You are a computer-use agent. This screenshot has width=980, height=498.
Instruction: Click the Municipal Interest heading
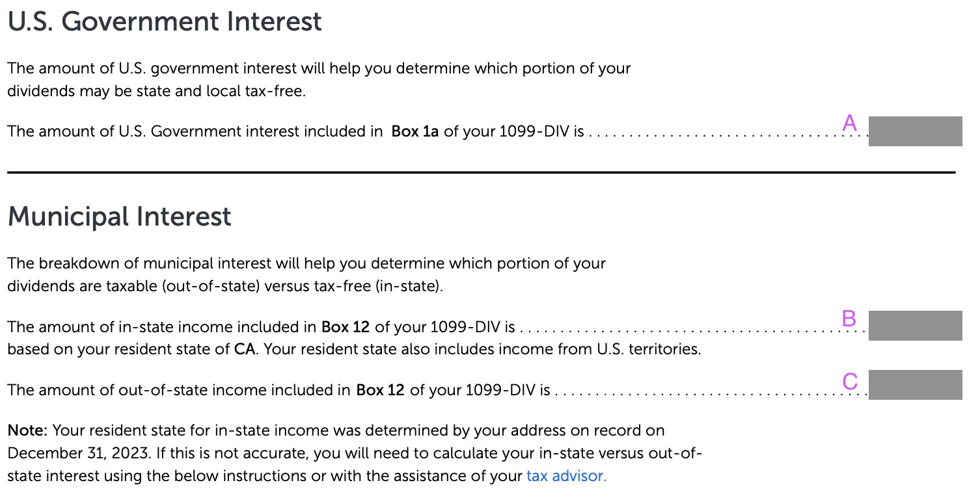(119, 216)
